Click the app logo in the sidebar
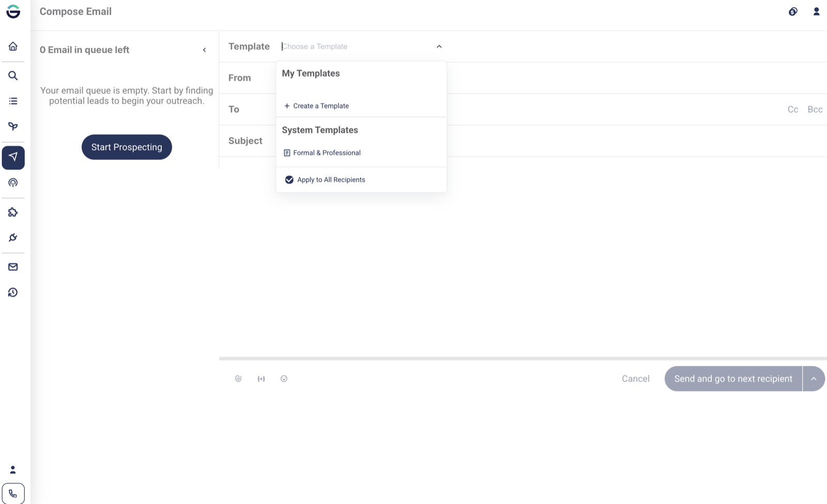The image size is (827, 504). [x=13, y=11]
